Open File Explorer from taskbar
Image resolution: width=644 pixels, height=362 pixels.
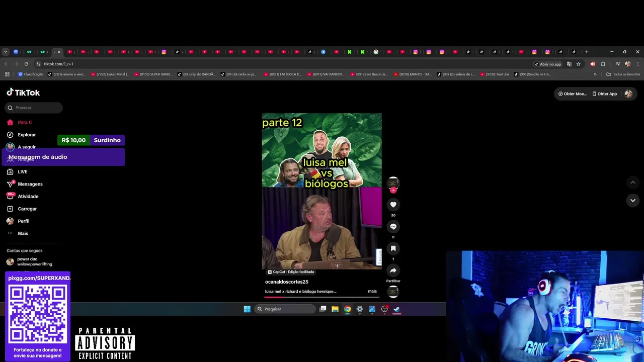pyautogui.click(x=335, y=309)
